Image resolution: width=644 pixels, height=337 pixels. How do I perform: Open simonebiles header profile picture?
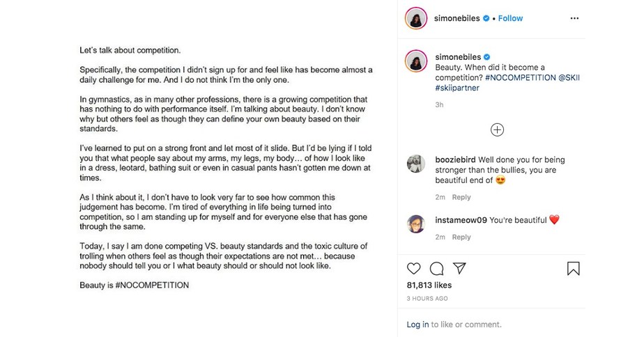tap(416, 19)
